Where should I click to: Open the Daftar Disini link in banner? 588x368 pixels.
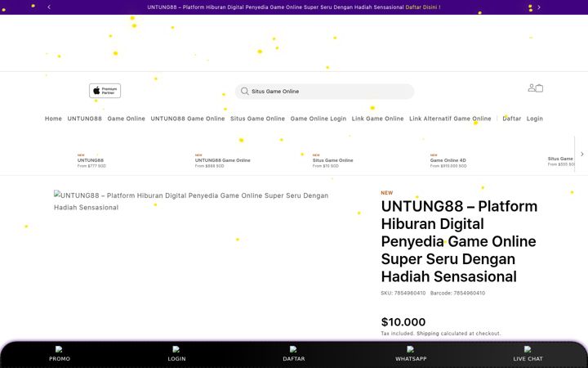(421, 7)
